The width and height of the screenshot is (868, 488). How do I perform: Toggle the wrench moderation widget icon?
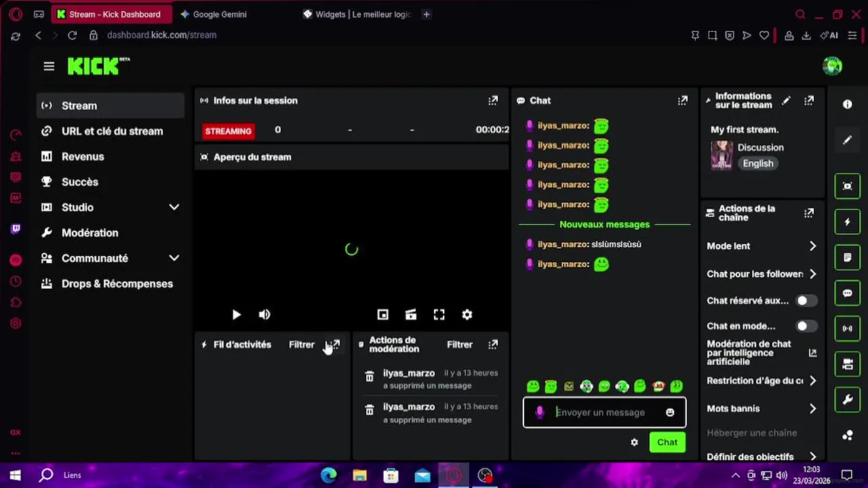tap(848, 401)
